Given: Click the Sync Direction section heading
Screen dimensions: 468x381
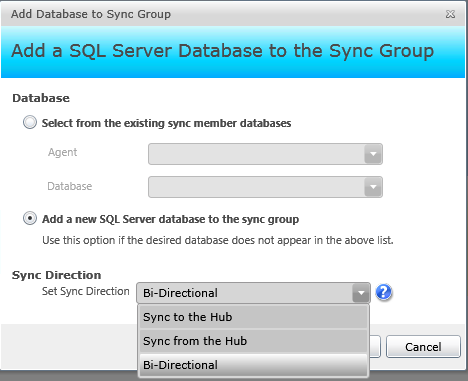Looking at the screenshot, I should click(57, 275).
